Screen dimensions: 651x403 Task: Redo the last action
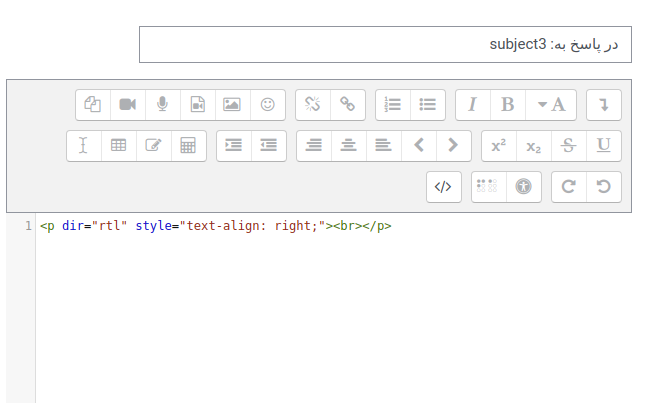pyautogui.click(x=569, y=187)
